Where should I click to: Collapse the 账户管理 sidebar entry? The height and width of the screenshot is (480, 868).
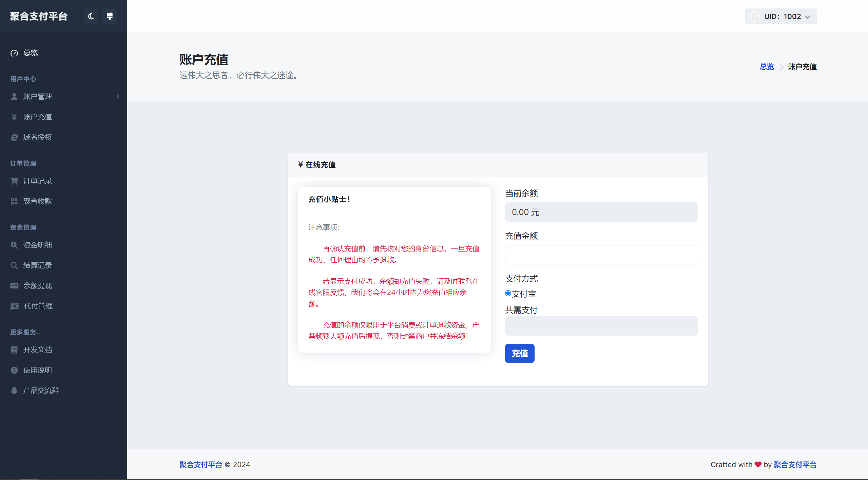(118, 96)
